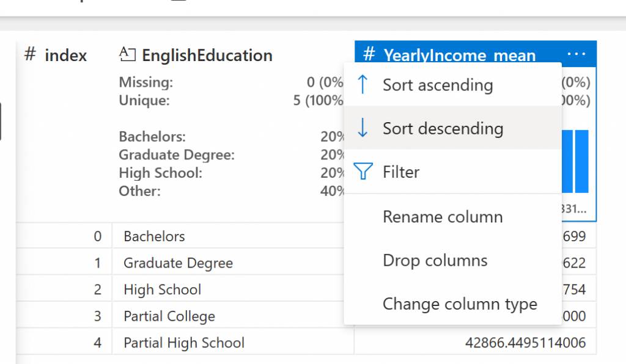Select the Partial High School cell

(x=184, y=343)
